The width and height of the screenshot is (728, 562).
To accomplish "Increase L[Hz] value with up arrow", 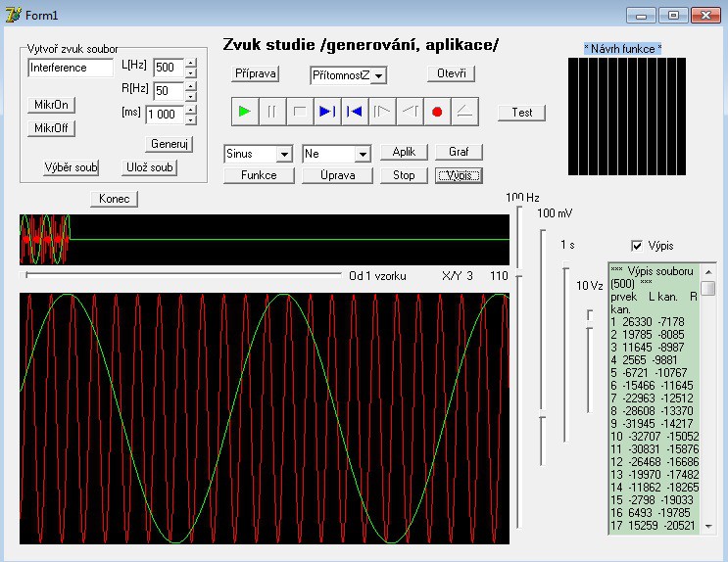I will pos(190,63).
